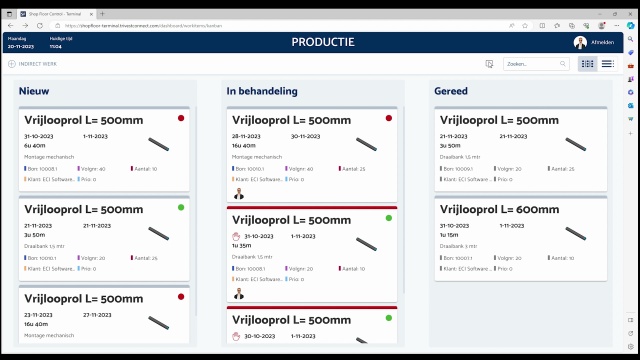Click the Afmelden logout link

click(602, 42)
